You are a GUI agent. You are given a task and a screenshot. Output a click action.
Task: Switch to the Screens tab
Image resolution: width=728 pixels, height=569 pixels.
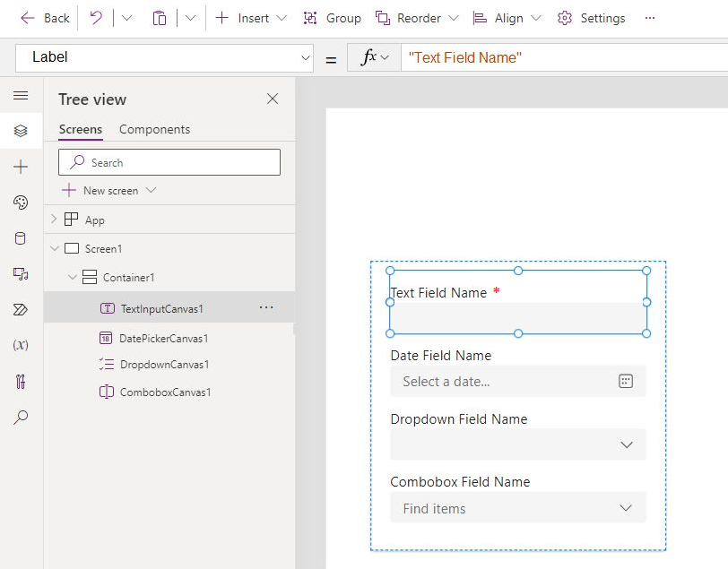coord(81,130)
